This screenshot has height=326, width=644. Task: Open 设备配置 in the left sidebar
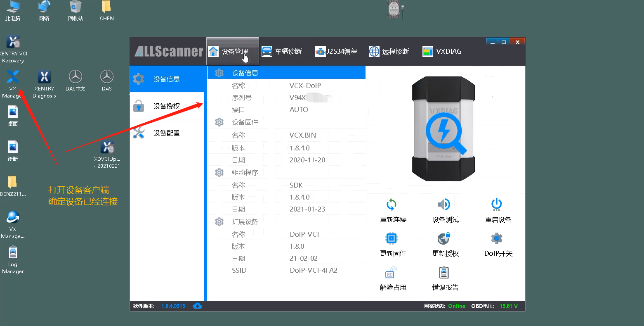[x=167, y=133]
